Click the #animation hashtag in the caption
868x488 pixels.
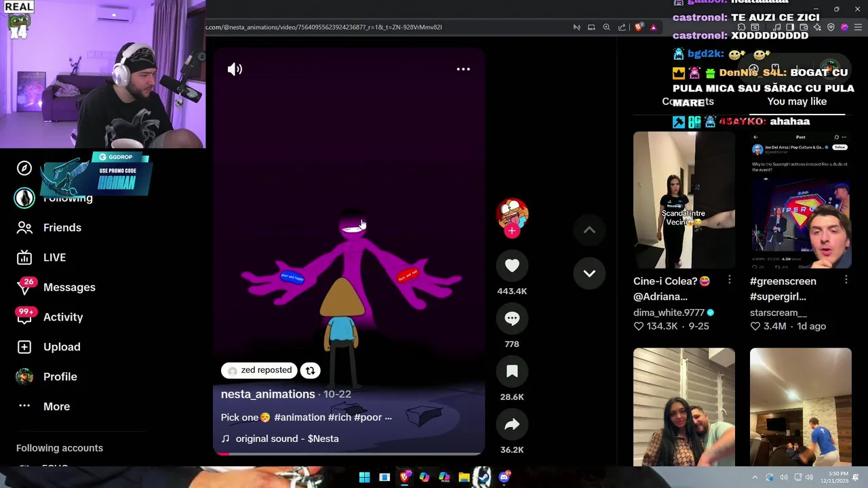(299, 417)
